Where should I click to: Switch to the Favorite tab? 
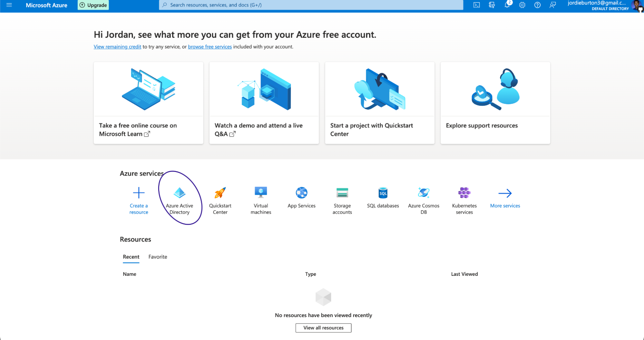[x=158, y=257]
